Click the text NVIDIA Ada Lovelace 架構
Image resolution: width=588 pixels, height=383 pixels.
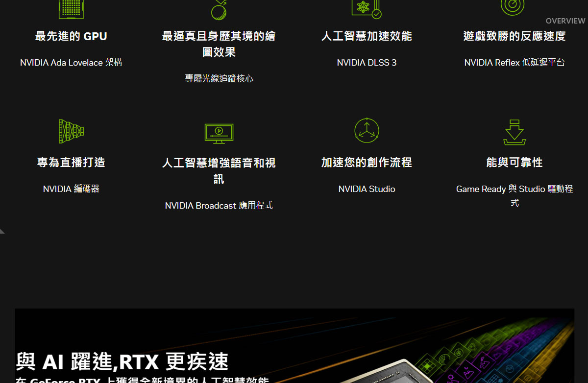[x=71, y=63]
